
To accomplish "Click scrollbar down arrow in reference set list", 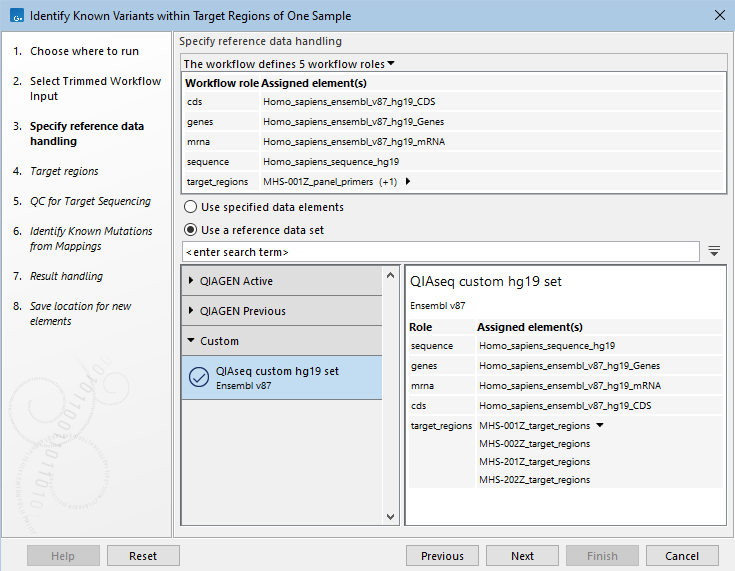I will point(391,517).
